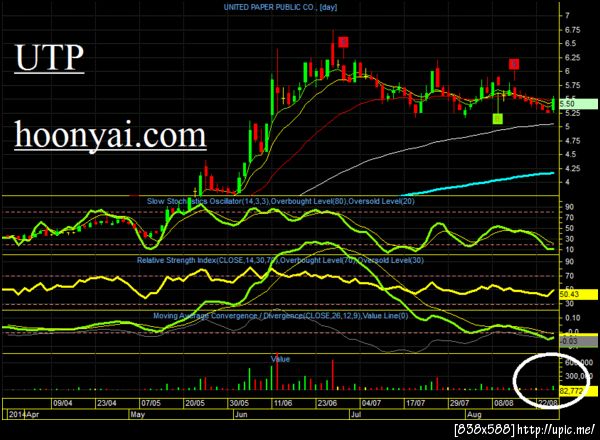Click the red sell signal marker in August

click(x=514, y=64)
